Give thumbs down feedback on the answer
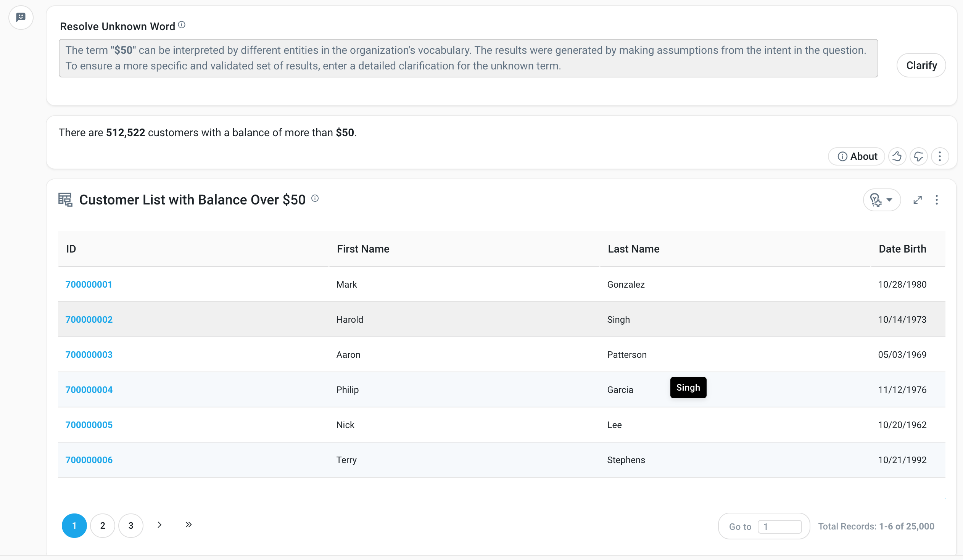 (x=919, y=156)
